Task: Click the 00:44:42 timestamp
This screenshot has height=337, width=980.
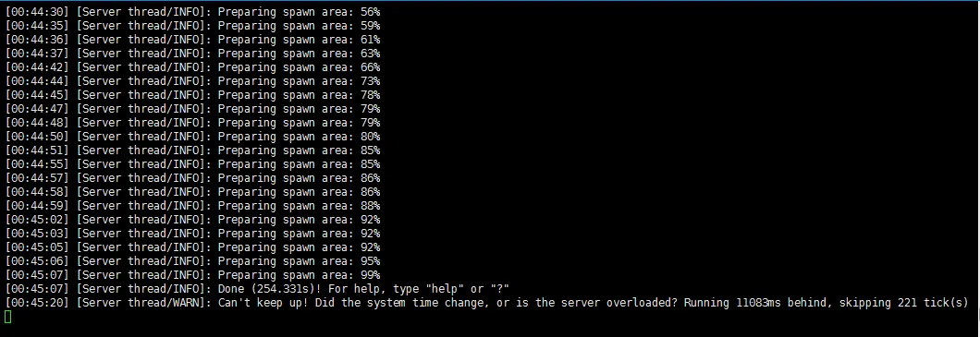Action: 38,67
